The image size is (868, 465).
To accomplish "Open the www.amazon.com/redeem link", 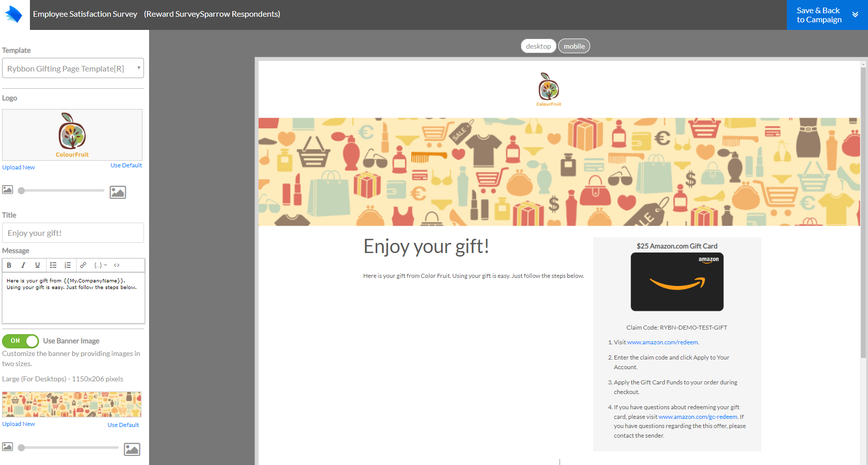I will (663, 342).
